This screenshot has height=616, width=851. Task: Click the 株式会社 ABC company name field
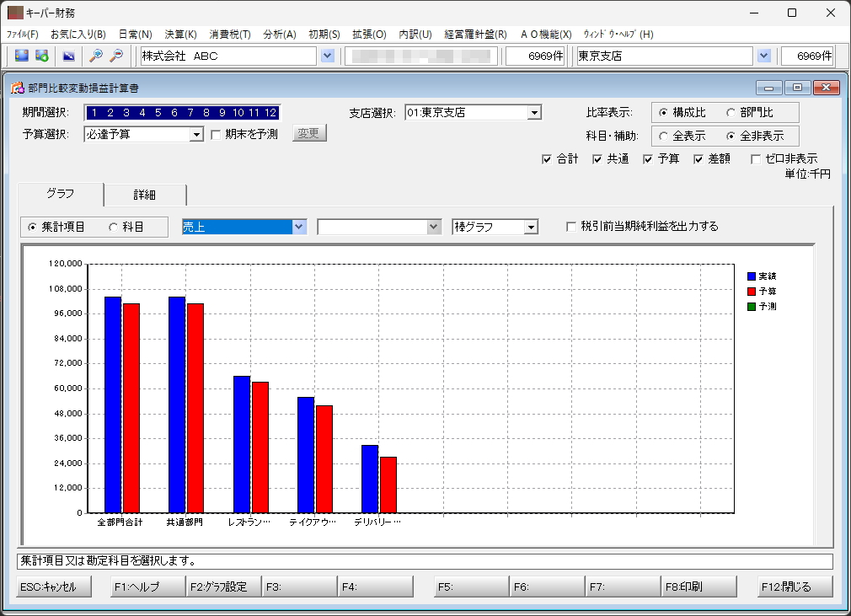coord(228,56)
